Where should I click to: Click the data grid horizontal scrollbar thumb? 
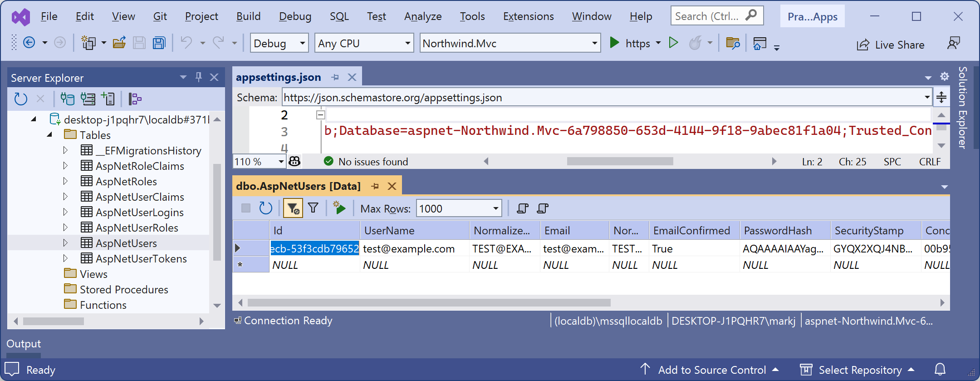click(x=429, y=302)
